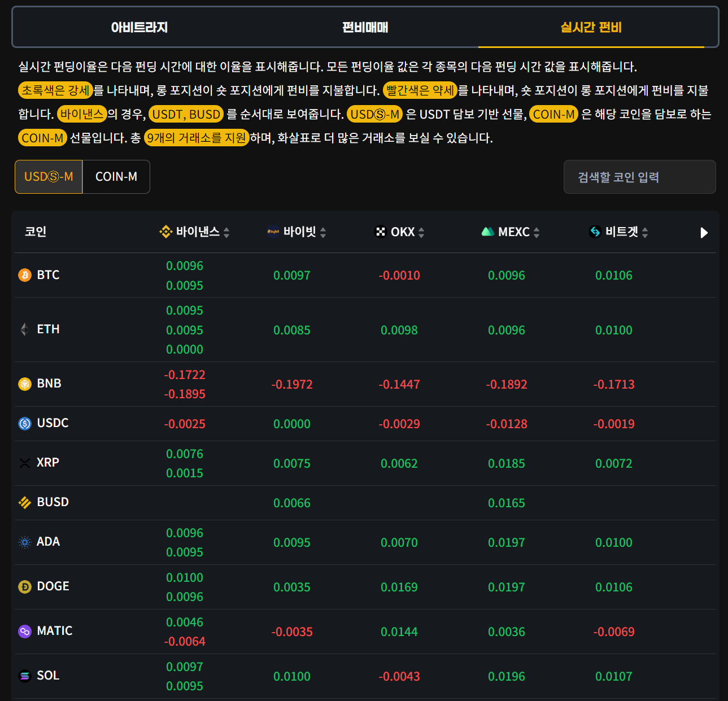Image resolution: width=728 pixels, height=701 pixels.
Task: Sort by MEXC column arrows
Action: tap(537, 232)
